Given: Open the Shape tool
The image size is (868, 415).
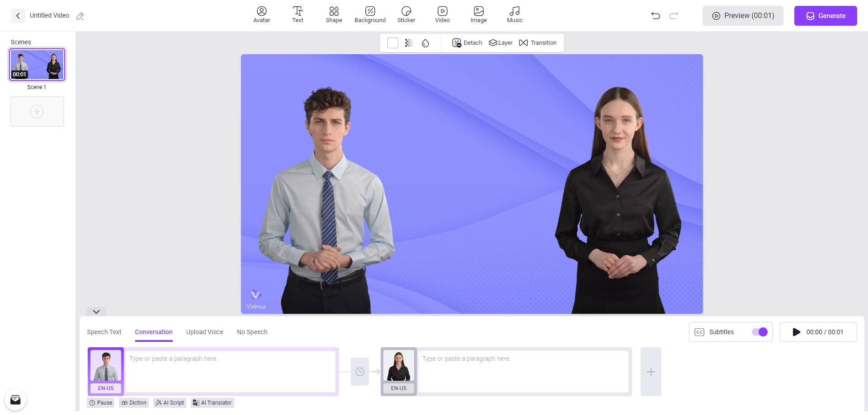Looking at the screenshot, I should 334,14.
